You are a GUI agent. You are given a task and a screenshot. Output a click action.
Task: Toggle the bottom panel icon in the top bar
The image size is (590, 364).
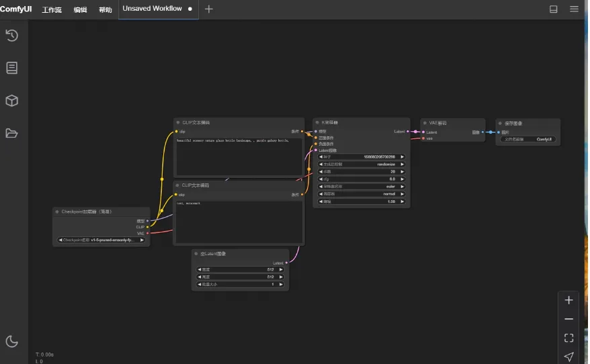553,9
